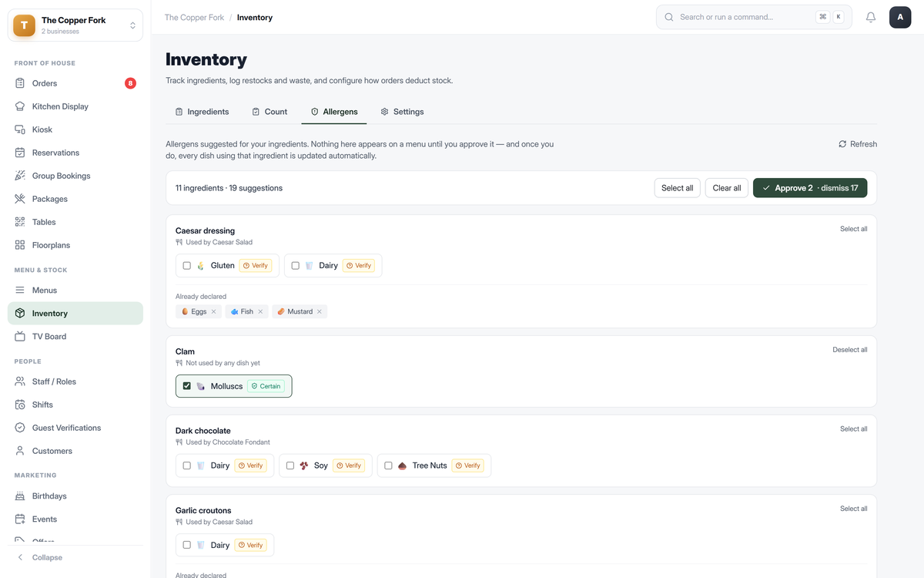Viewport: 924px width, 578px height.
Task: Select all for Dark chocolate
Action: pos(853,429)
